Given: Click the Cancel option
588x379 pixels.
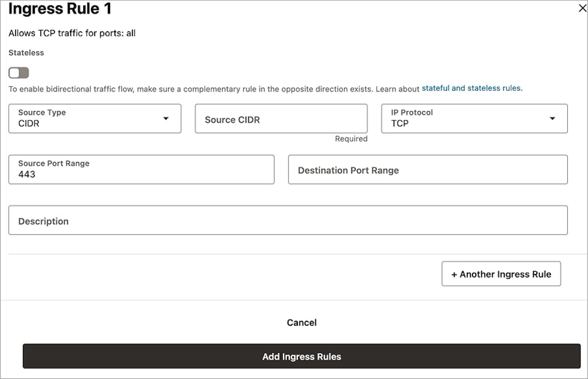Looking at the screenshot, I should click(302, 322).
